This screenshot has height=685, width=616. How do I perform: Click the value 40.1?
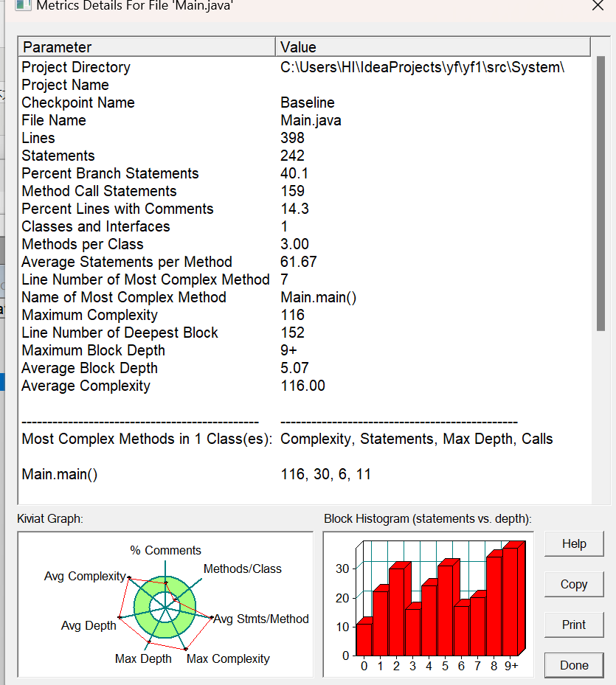[x=294, y=173]
